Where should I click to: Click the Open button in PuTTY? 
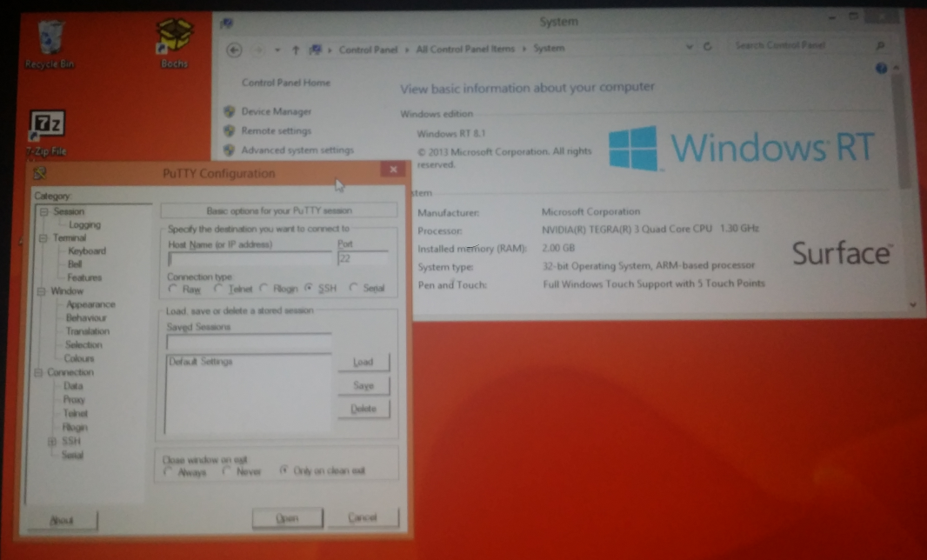pyautogui.click(x=287, y=518)
